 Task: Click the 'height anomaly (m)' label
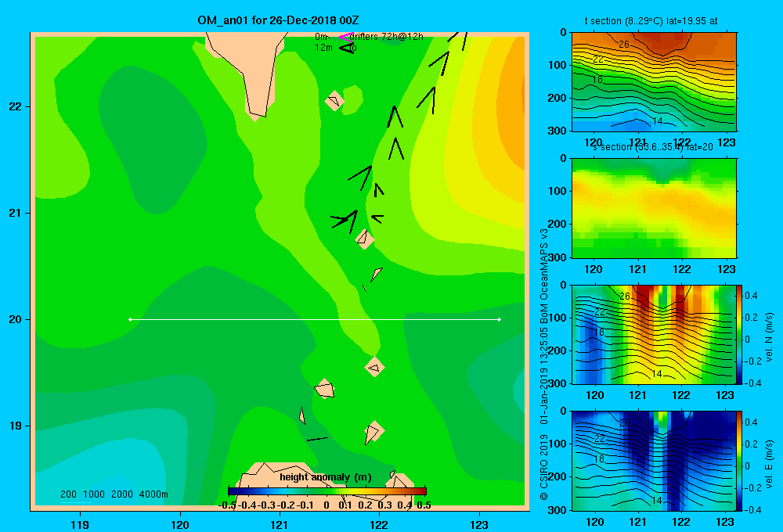click(x=326, y=477)
